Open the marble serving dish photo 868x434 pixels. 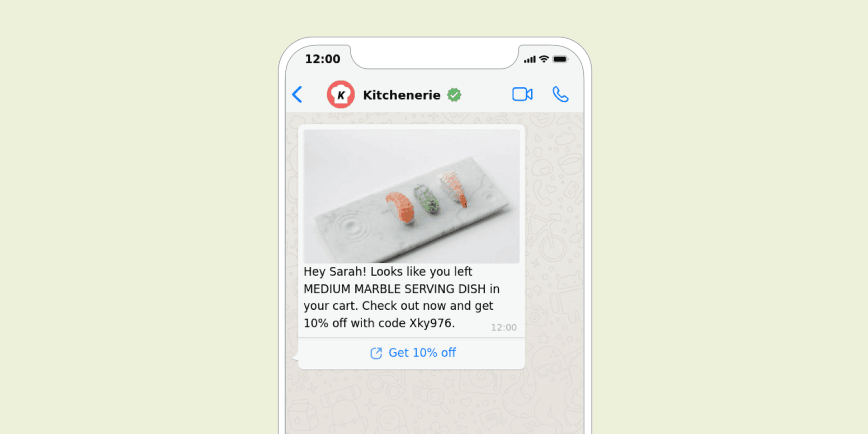(x=411, y=196)
